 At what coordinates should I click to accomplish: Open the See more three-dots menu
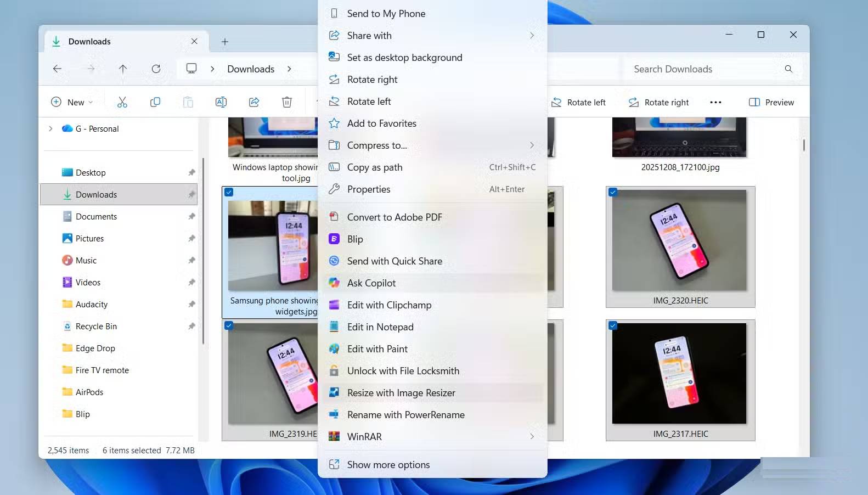pyautogui.click(x=715, y=103)
